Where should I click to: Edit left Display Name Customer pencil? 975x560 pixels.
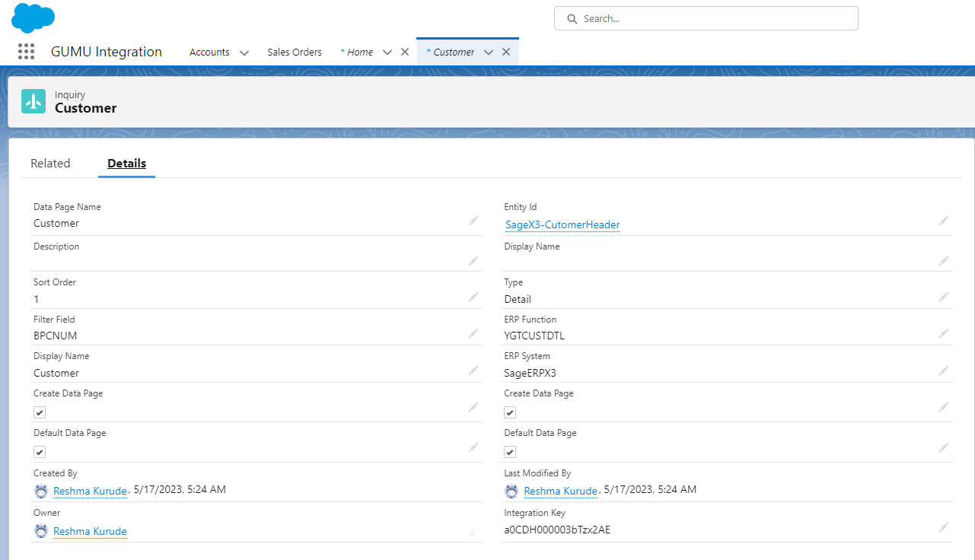tap(473, 370)
